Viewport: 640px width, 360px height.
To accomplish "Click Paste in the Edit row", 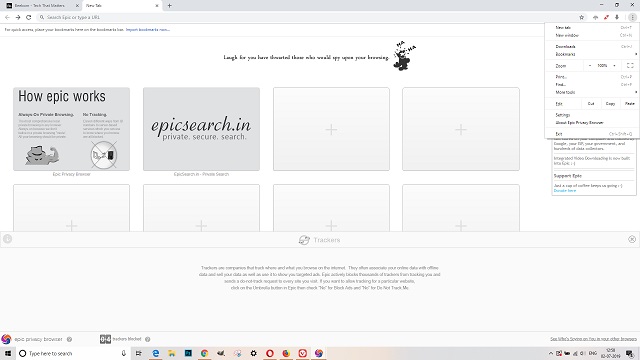I will (x=630, y=104).
